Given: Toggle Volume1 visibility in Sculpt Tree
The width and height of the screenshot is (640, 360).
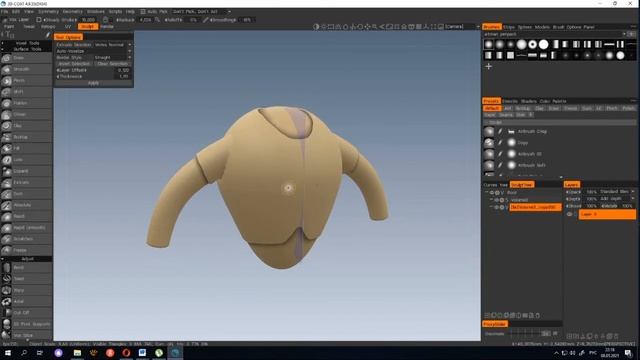Looking at the screenshot, I should click(497, 200).
